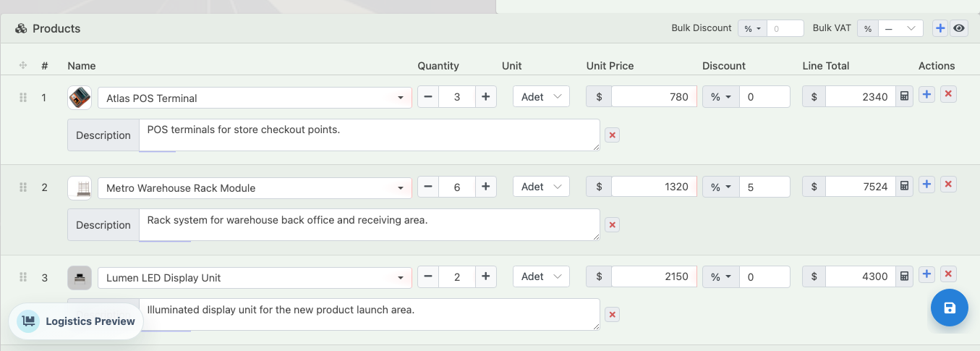Decrease quantity of Metro Warehouse Rack Module
This screenshot has width=980, height=351.
[x=428, y=187]
